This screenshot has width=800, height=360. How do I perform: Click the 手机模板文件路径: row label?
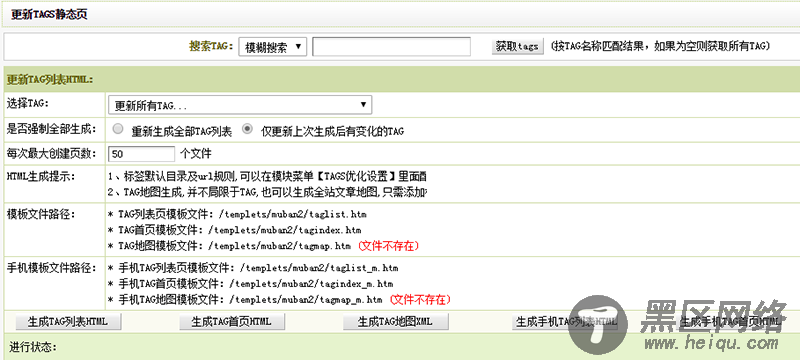tap(51, 267)
